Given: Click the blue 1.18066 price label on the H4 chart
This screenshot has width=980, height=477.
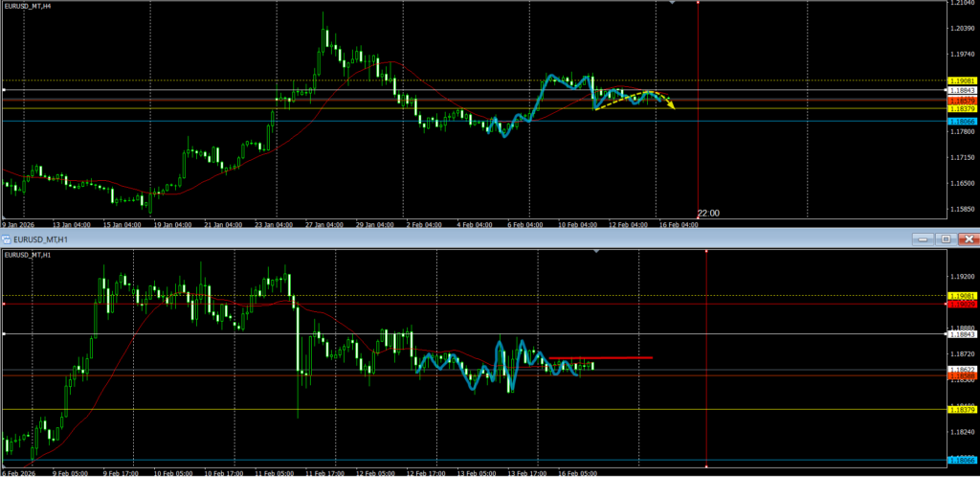Looking at the screenshot, I should (961, 122).
